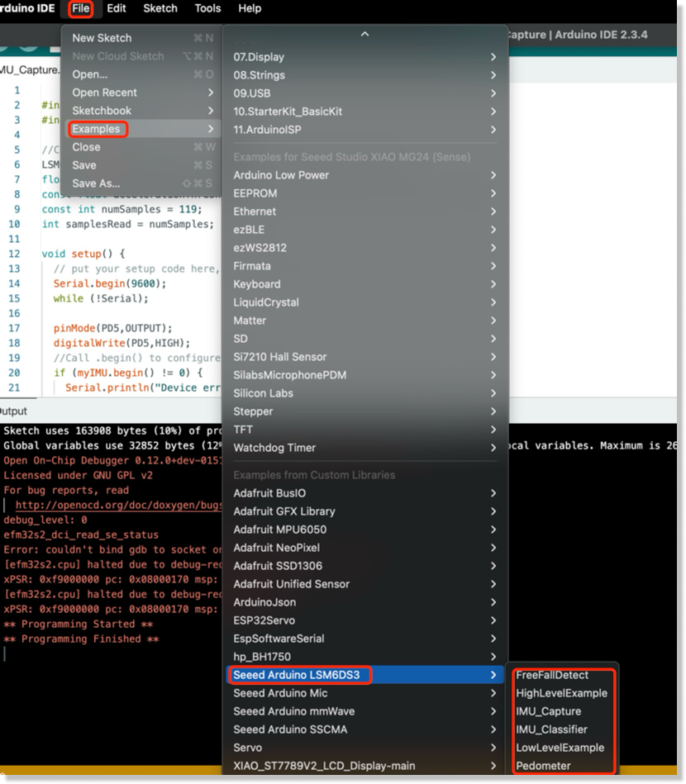Open the IMU_Classifier example
Screen dimensions: 686x784
(563, 729)
